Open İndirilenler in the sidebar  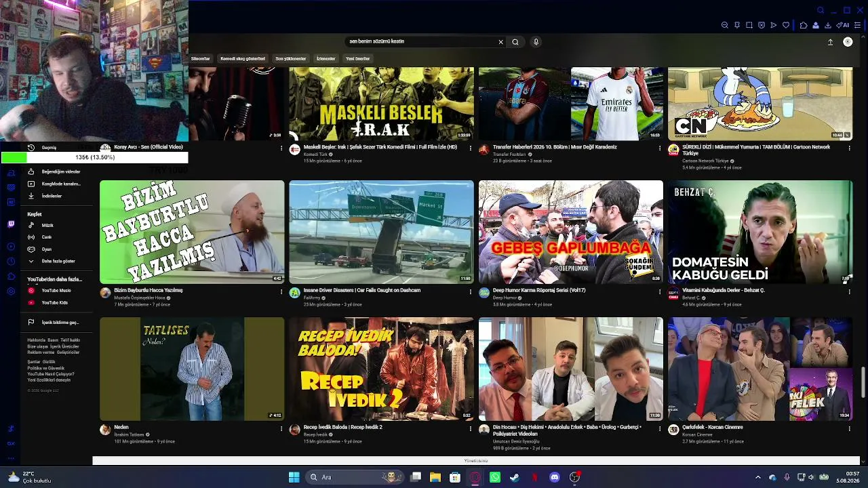coord(56,196)
